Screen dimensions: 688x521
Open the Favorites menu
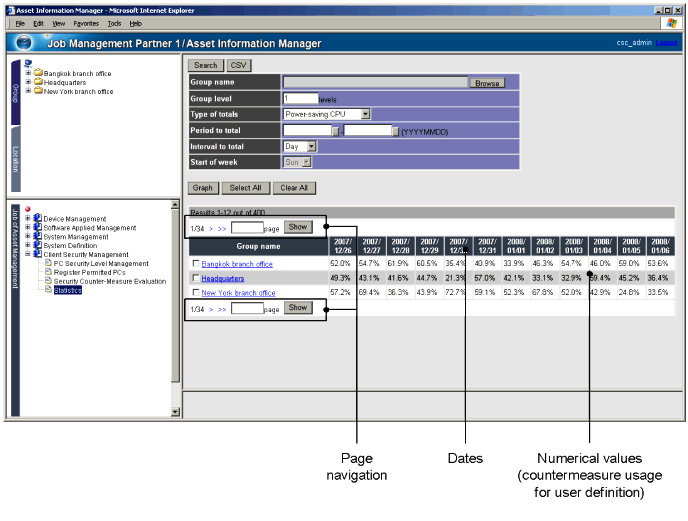(86, 22)
